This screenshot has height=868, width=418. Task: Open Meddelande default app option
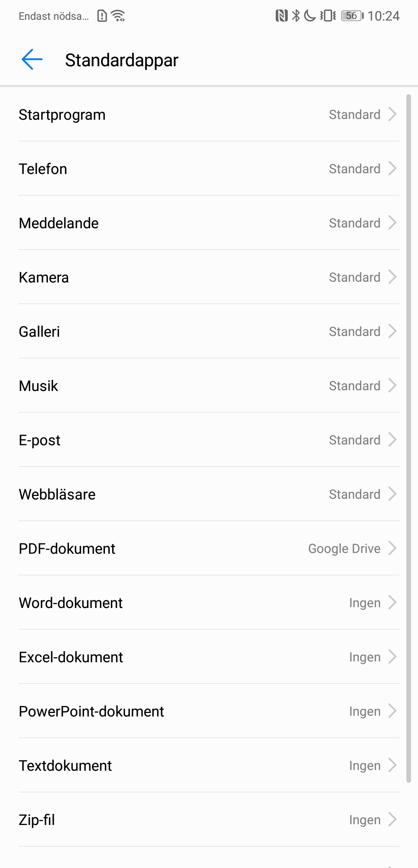(209, 223)
